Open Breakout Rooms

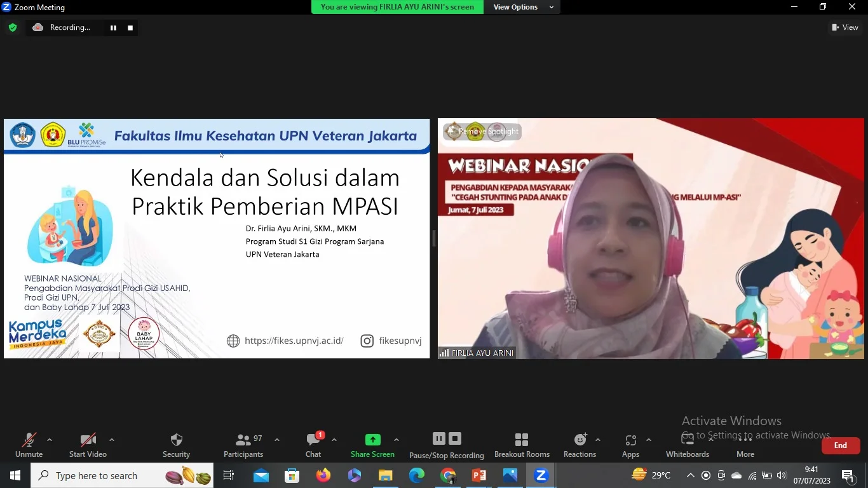[x=522, y=445]
